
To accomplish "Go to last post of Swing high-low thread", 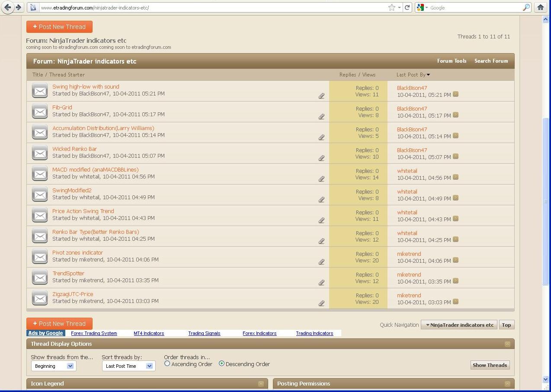I will [x=455, y=94].
